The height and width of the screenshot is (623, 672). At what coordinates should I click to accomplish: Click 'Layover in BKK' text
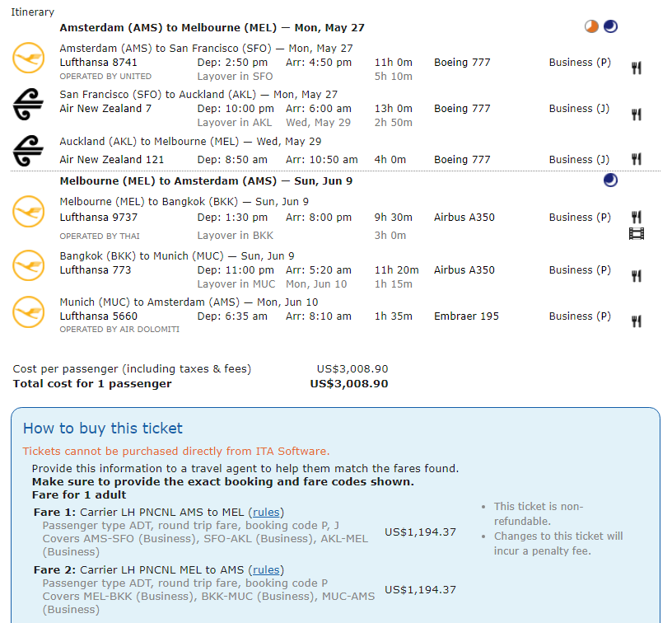(236, 236)
